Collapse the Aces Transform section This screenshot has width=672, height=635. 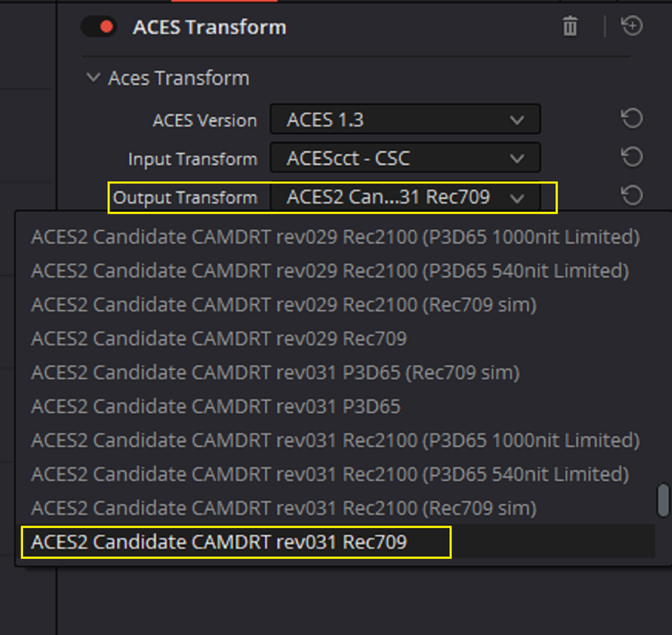pyautogui.click(x=93, y=78)
